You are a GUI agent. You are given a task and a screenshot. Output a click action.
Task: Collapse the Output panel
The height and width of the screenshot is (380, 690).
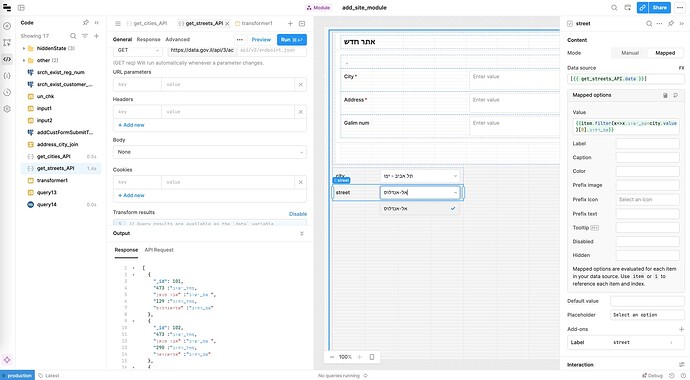point(302,234)
